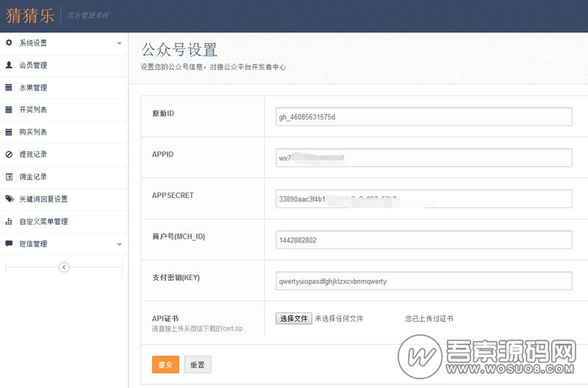Click the chat icon beside 短信管理

(x=9, y=243)
